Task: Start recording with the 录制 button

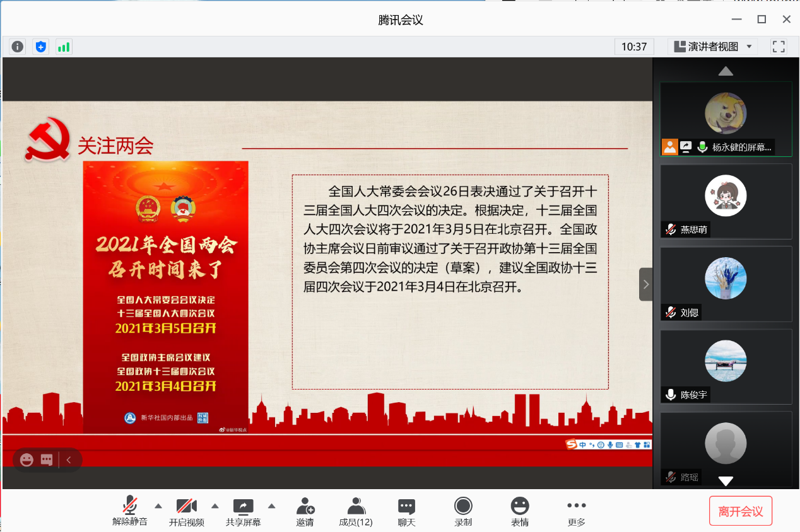Action: 463,511
